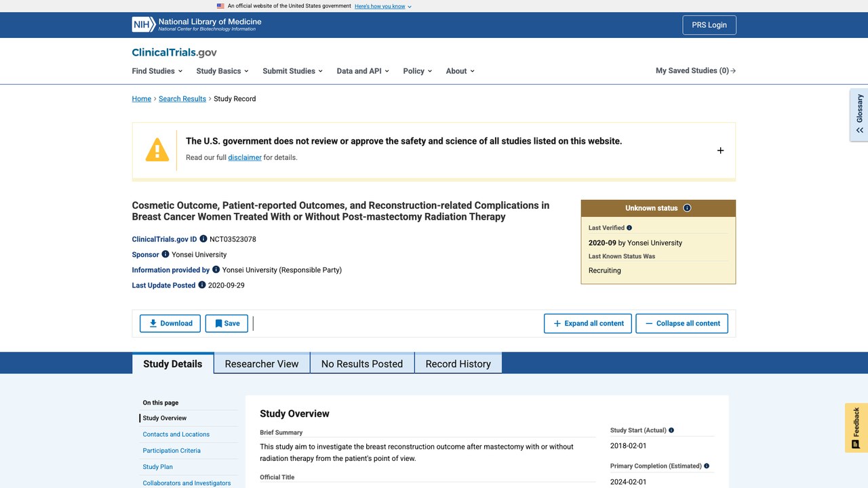This screenshot has height=488, width=868.
Task: Click the US flag icon in government banner
Action: 220,6
